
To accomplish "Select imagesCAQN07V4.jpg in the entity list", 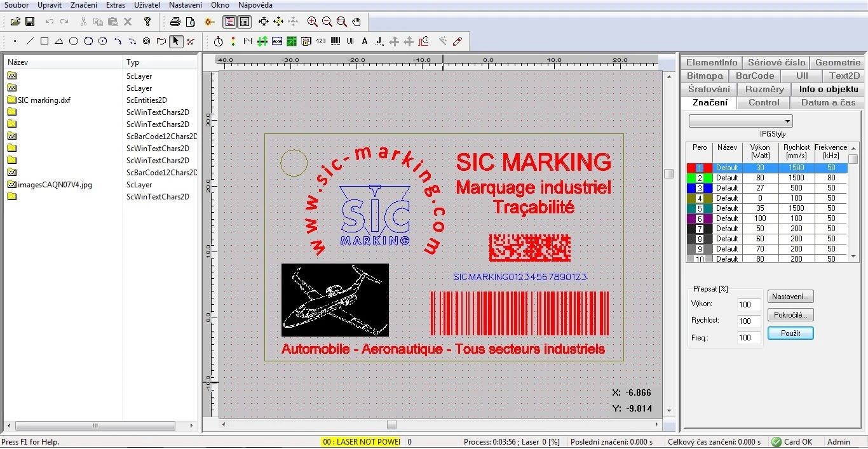I will pyautogui.click(x=55, y=185).
